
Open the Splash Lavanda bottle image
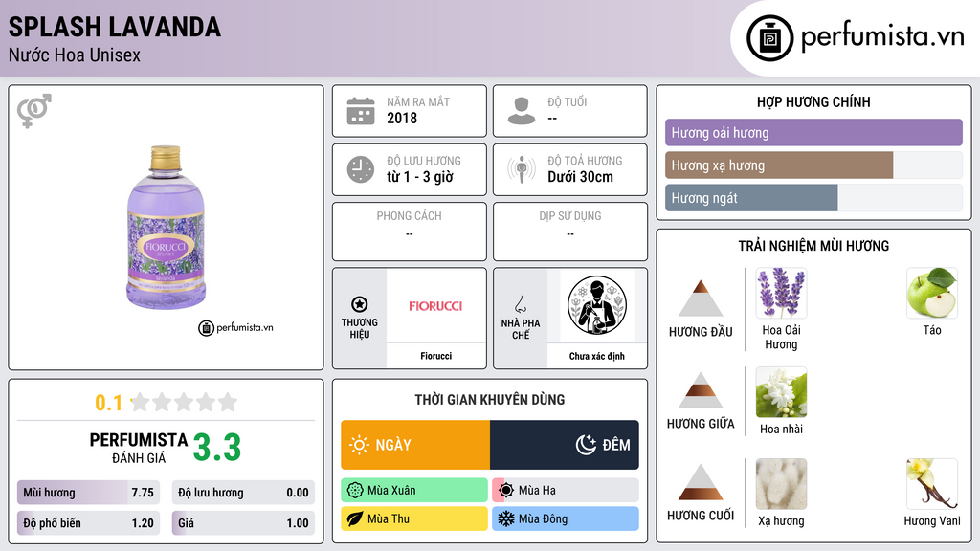click(167, 228)
